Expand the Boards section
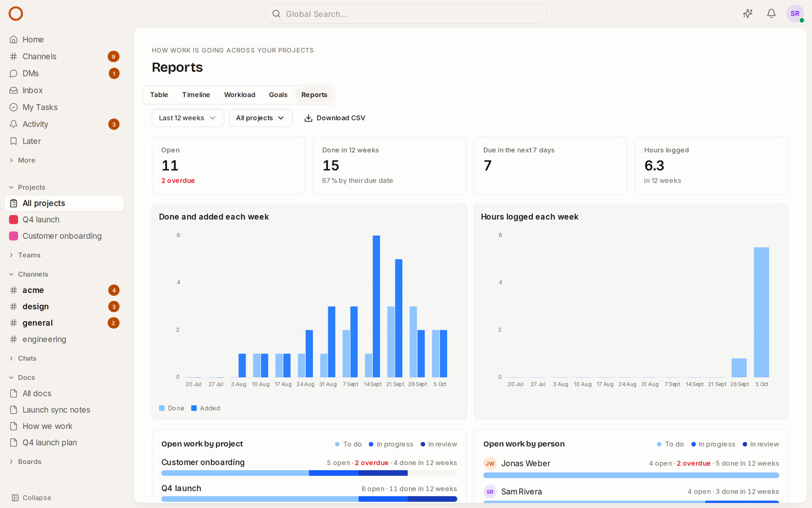Viewport: 812px width, 508px height. [x=25, y=462]
